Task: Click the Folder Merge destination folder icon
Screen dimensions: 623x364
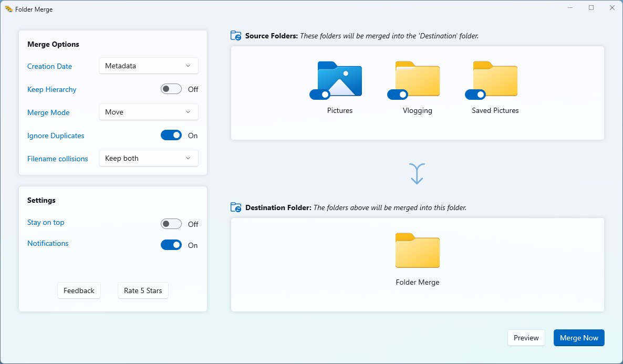Action: pyautogui.click(x=417, y=251)
